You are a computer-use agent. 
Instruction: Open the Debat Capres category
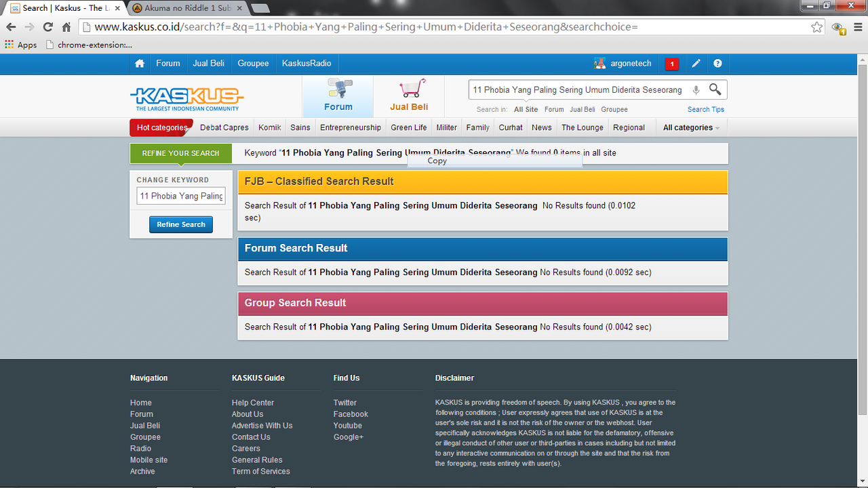[x=224, y=127]
